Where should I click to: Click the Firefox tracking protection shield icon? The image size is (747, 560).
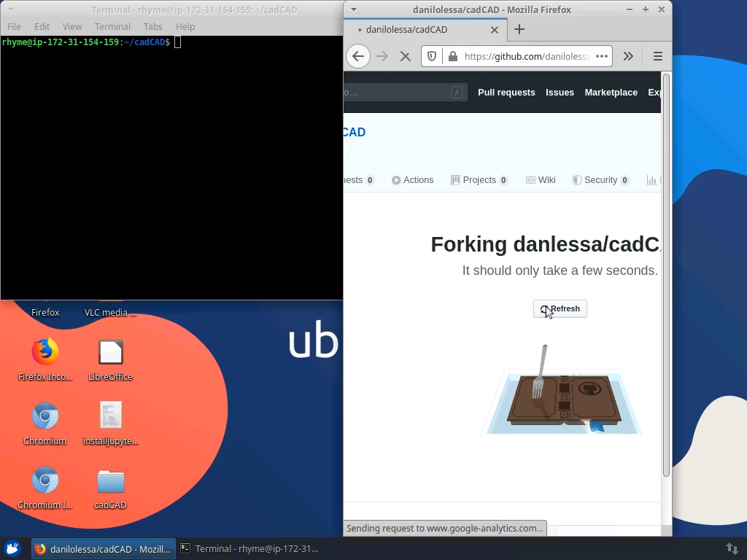[431, 56]
